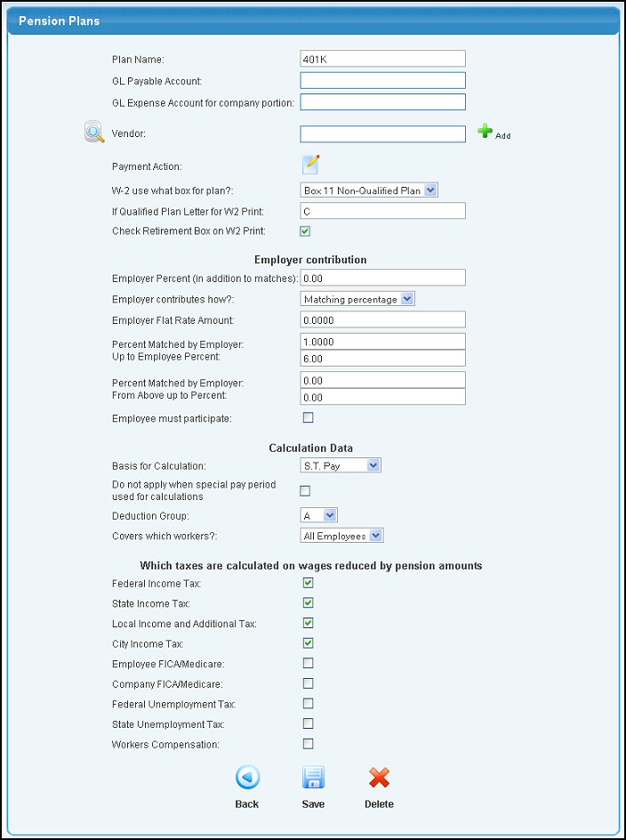Click the Vendor: label
This screenshot has height=840, width=626.
129,133
